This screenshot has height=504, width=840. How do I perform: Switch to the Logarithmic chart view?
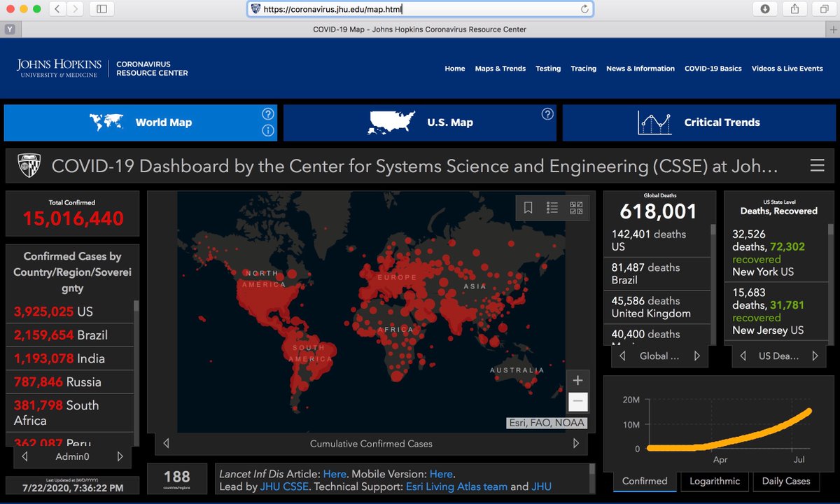[715, 481]
